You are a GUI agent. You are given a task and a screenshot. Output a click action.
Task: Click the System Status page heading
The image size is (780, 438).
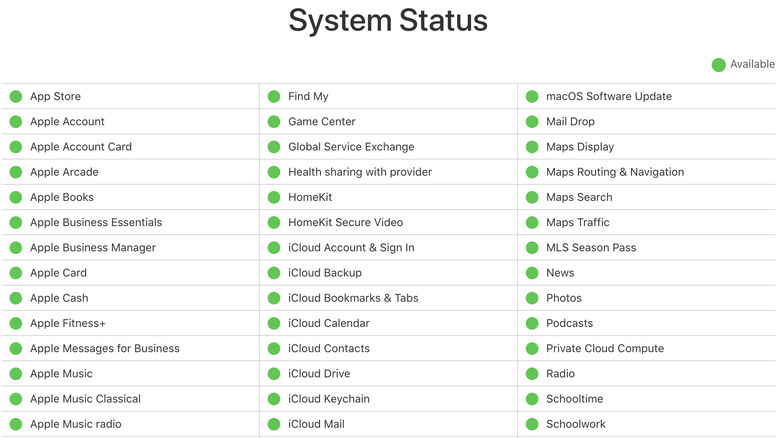click(388, 21)
